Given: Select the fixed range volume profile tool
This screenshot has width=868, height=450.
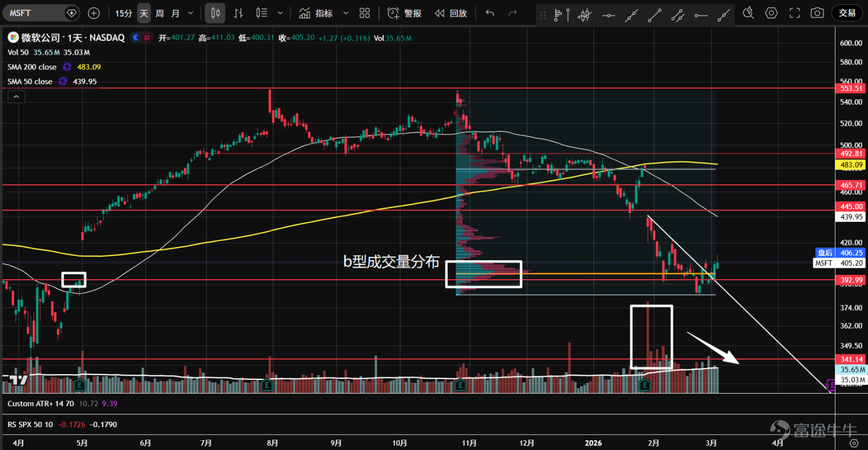Looking at the screenshot, I should (x=561, y=15).
